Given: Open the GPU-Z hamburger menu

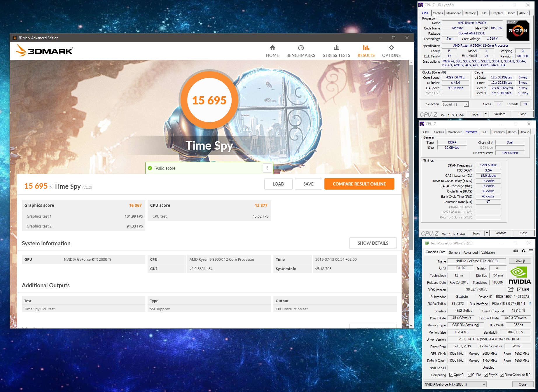Looking at the screenshot, I should 531,251.
